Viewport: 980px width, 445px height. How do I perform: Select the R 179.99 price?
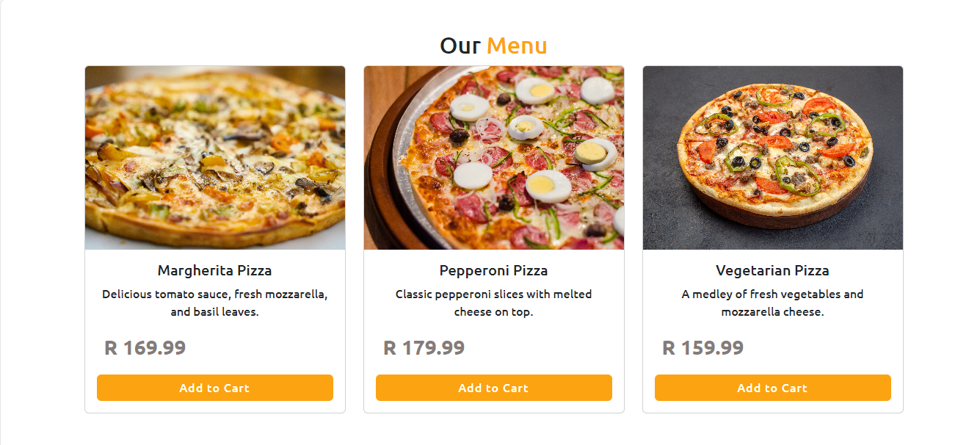[424, 347]
